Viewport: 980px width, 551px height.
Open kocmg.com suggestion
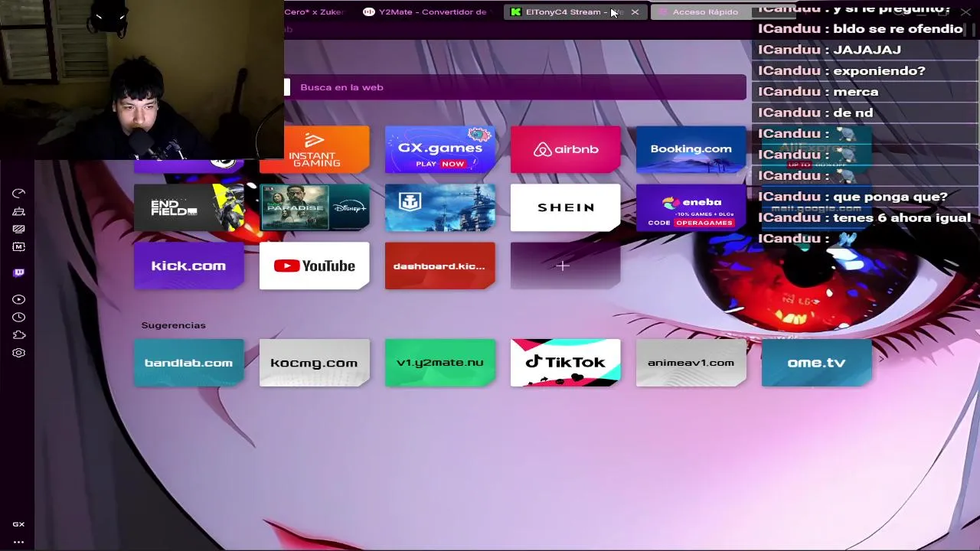pyautogui.click(x=314, y=363)
